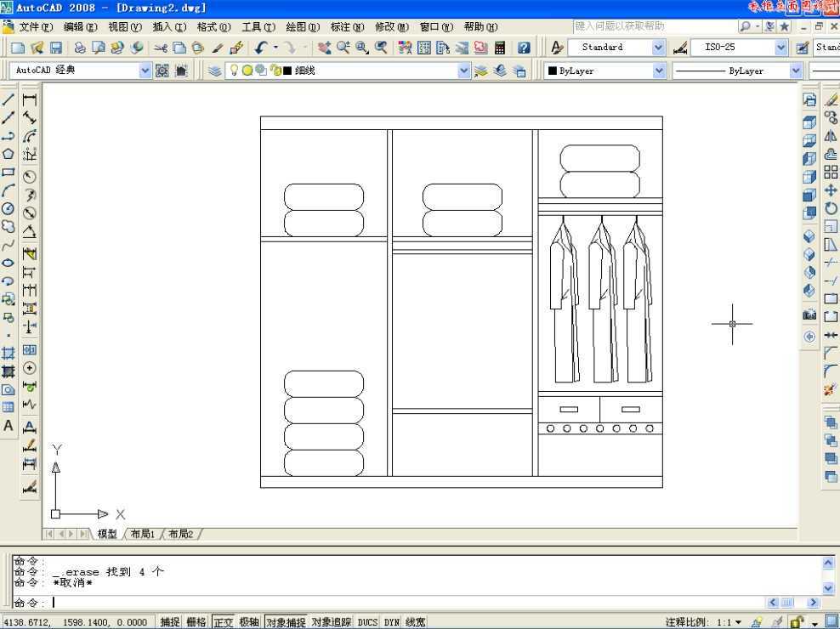Expand the AutoCAD 经典 workspace dropdown
840x629 pixels.
(145, 71)
